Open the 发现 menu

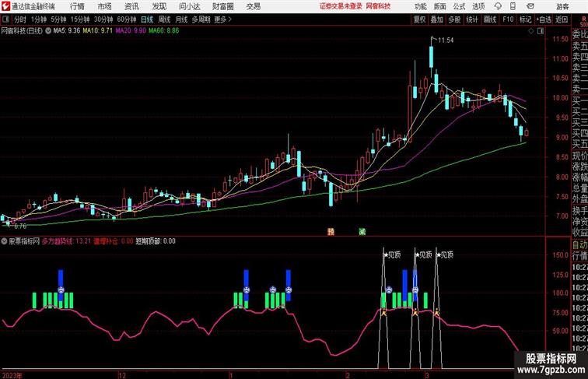point(159,6)
